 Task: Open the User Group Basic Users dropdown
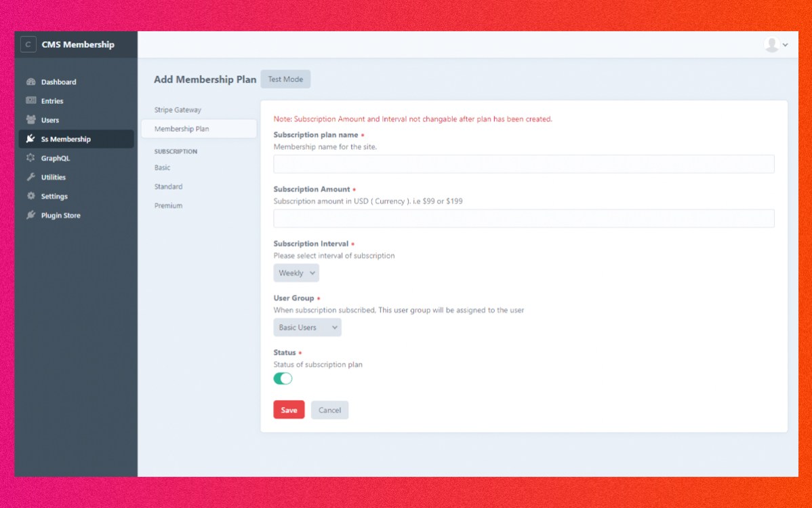pyautogui.click(x=307, y=327)
